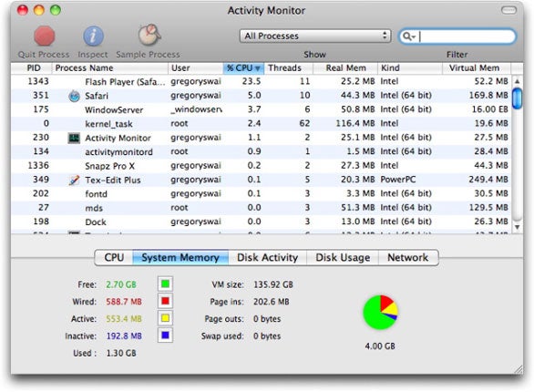Click the Tex-Edit Plus pen icon

(74, 180)
